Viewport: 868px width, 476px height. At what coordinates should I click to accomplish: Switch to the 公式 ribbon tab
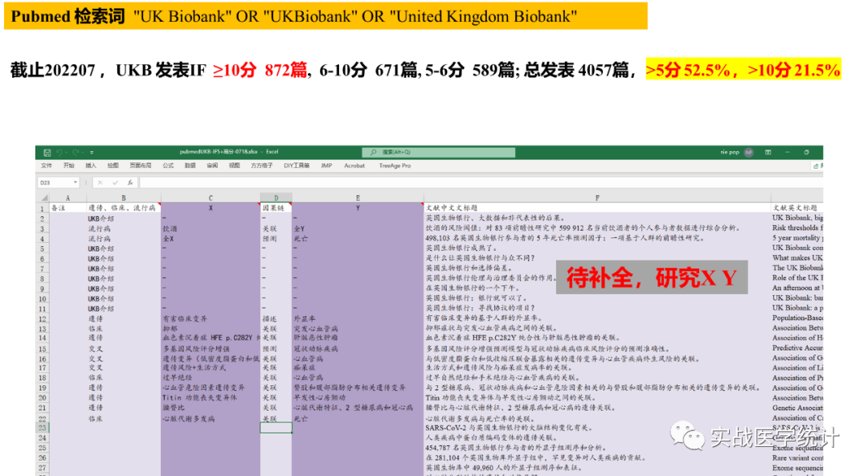tap(168, 166)
